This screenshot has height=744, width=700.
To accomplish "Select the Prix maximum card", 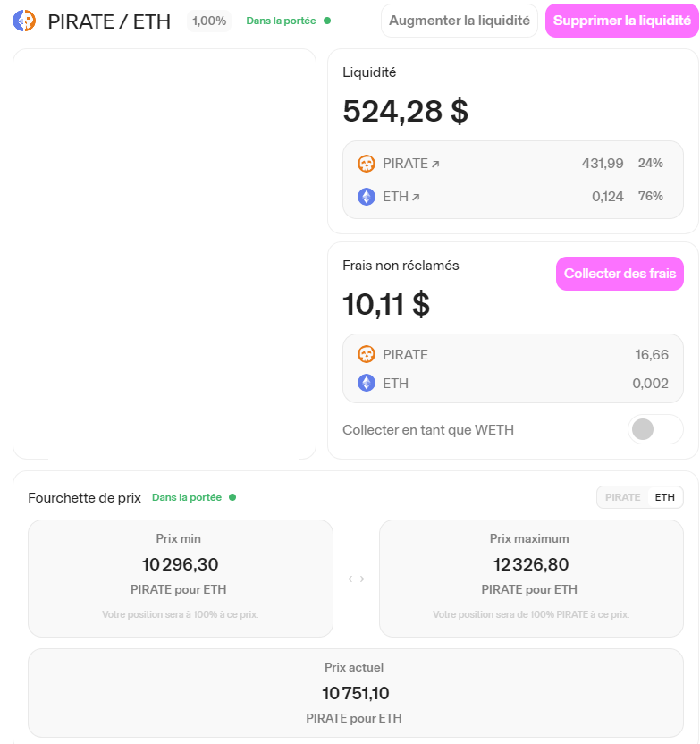I will tap(529, 579).
